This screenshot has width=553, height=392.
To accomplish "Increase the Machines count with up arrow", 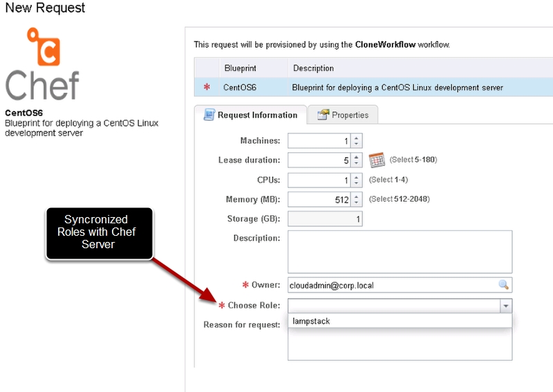I will click(x=356, y=138).
